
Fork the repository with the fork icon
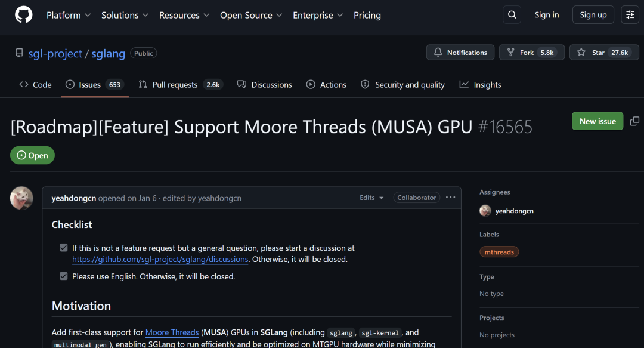tap(532, 53)
